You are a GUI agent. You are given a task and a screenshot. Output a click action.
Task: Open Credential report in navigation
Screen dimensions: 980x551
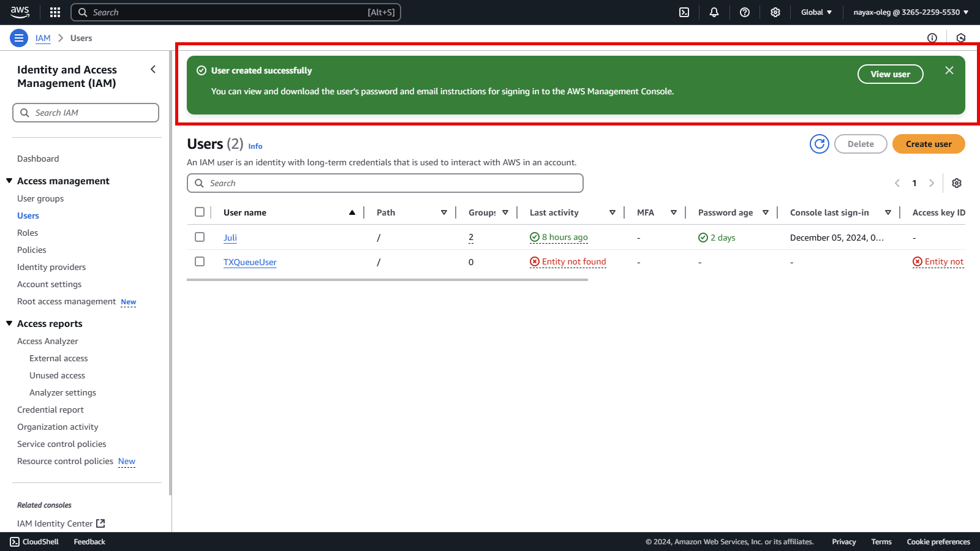[50, 410]
